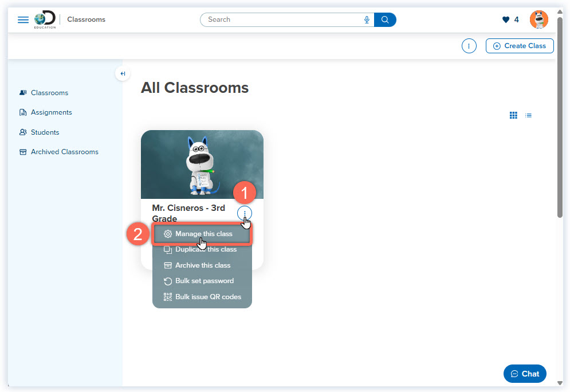Click the Discovery Education logo
570x392 pixels.
click(44, 19)
